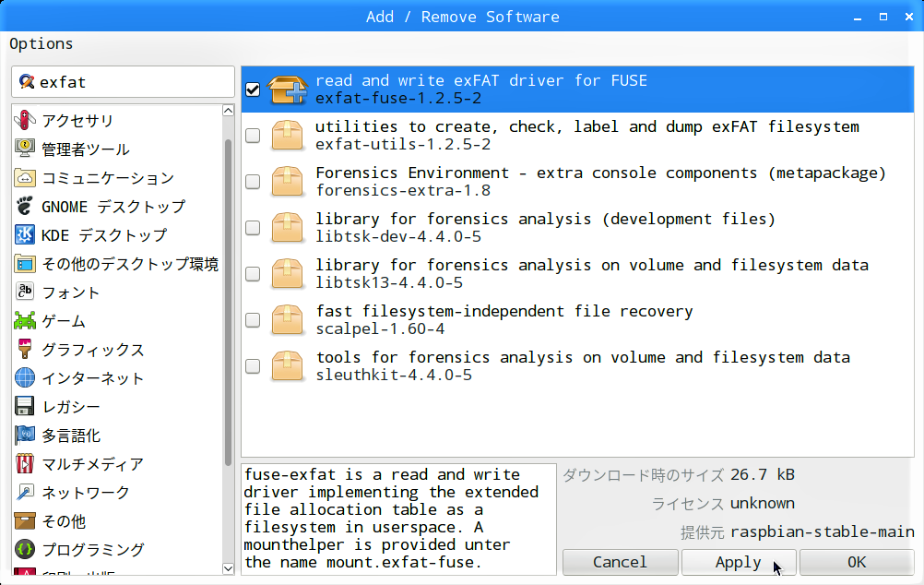Image resolution: width=924 pixels, height=585 pixels.
Task: Click the マルチメディア film icon
Action: [25, 463]
